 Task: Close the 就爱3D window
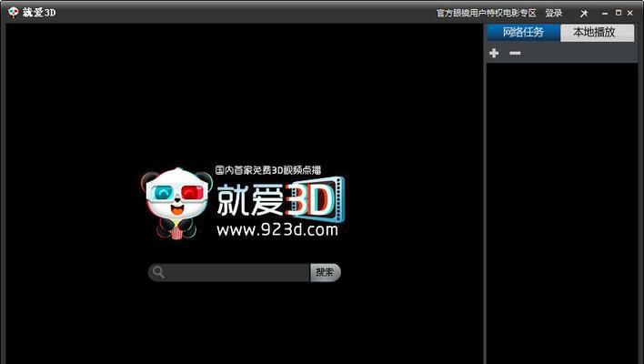(630, 13)
